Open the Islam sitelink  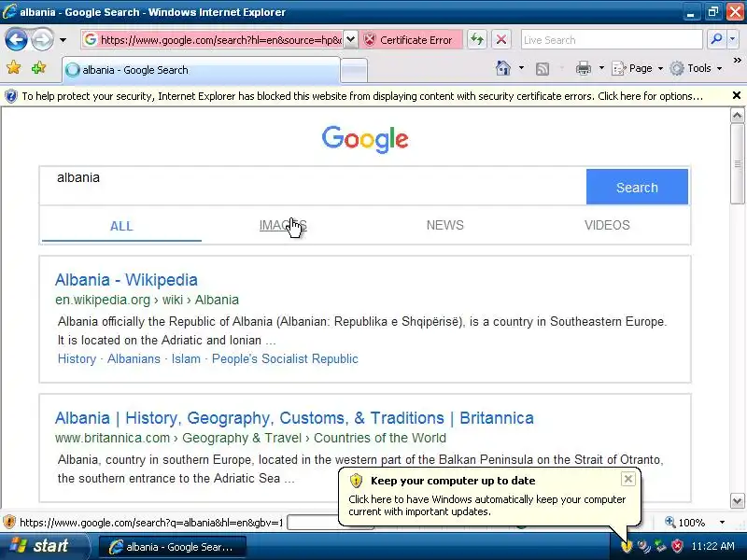pos(186,358)
